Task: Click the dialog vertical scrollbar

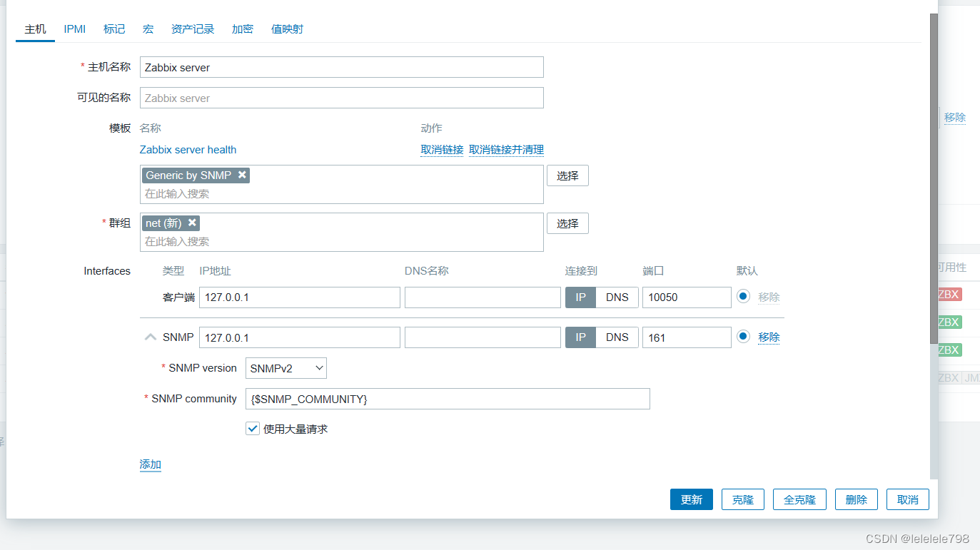Action: (934, 178)
